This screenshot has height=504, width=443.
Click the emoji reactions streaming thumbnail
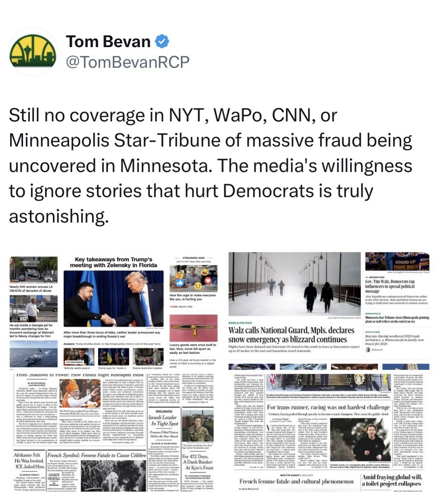[193, 278]
